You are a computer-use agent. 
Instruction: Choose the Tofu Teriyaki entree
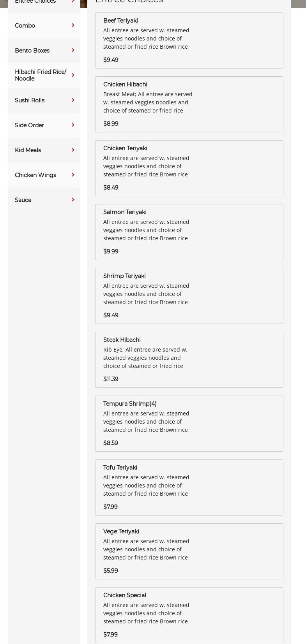pyautogui.click(x=120, y=468)
